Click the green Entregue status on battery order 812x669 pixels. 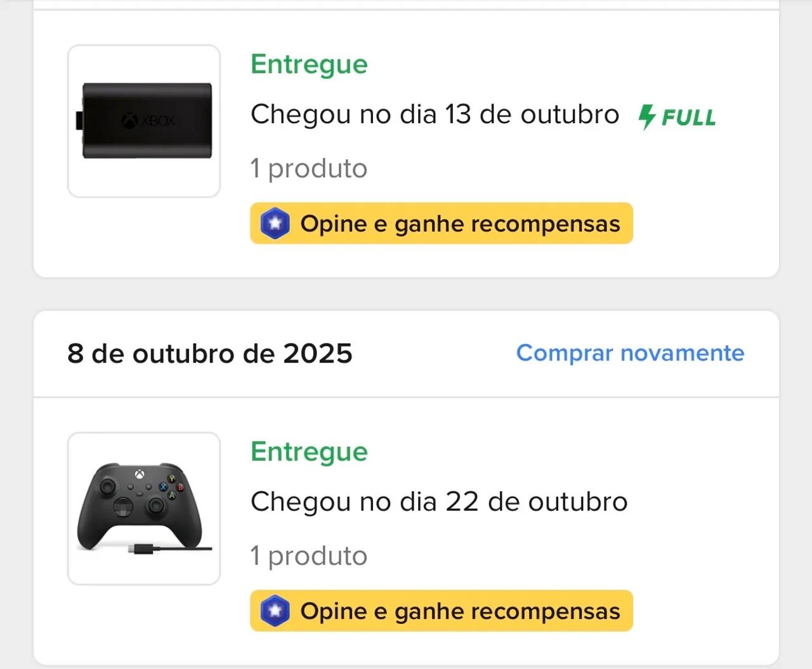pyautogui.click(x=309, y=63)
